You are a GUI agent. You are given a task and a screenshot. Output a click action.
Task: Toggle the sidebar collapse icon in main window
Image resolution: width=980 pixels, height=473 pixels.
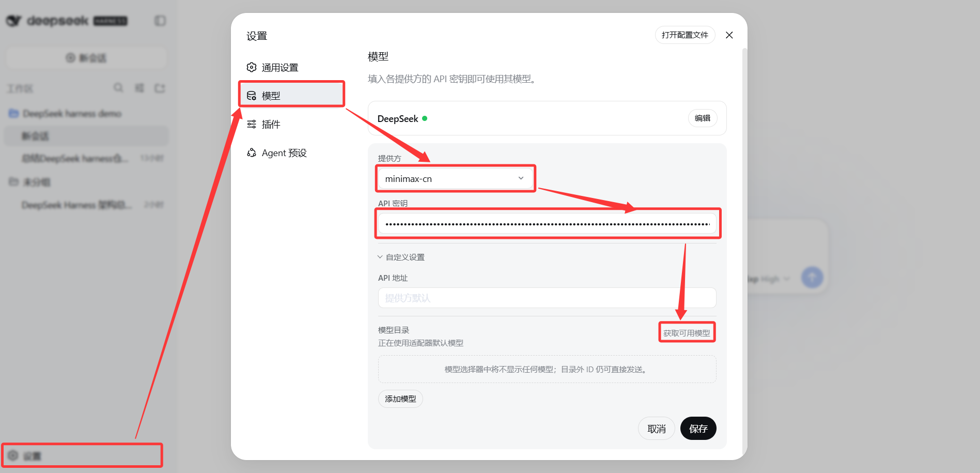(x=160, y=21)
